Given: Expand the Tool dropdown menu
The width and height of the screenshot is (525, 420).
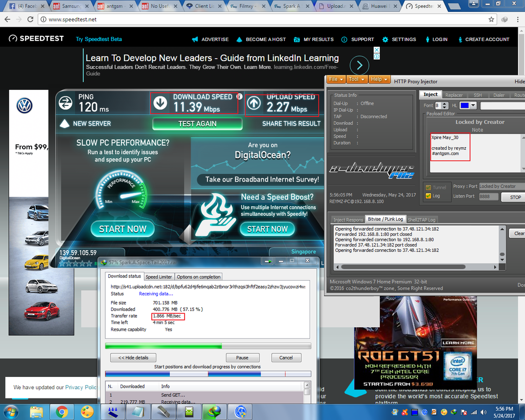Looking at the screenshot, I should [x=357, y=79].
